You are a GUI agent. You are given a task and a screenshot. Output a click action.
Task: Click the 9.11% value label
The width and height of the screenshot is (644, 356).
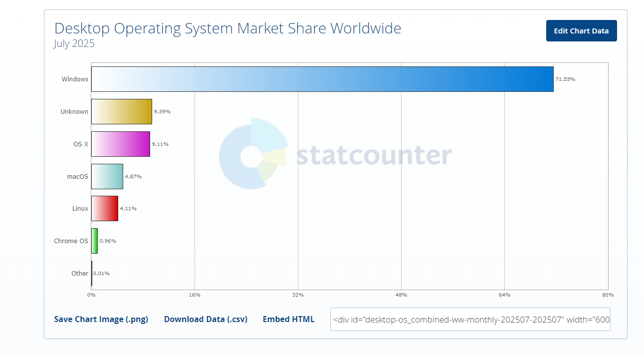coord(160,144)
